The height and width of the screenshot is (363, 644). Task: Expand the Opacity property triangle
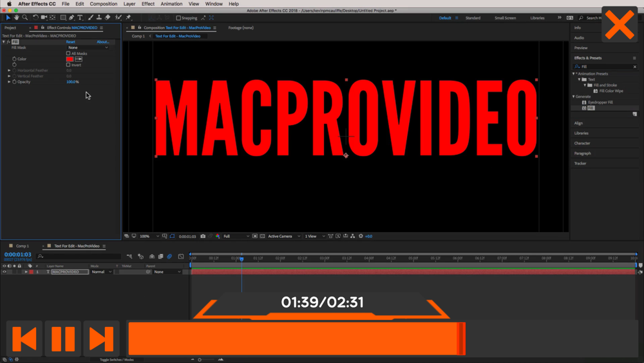(x=10, y=82)
